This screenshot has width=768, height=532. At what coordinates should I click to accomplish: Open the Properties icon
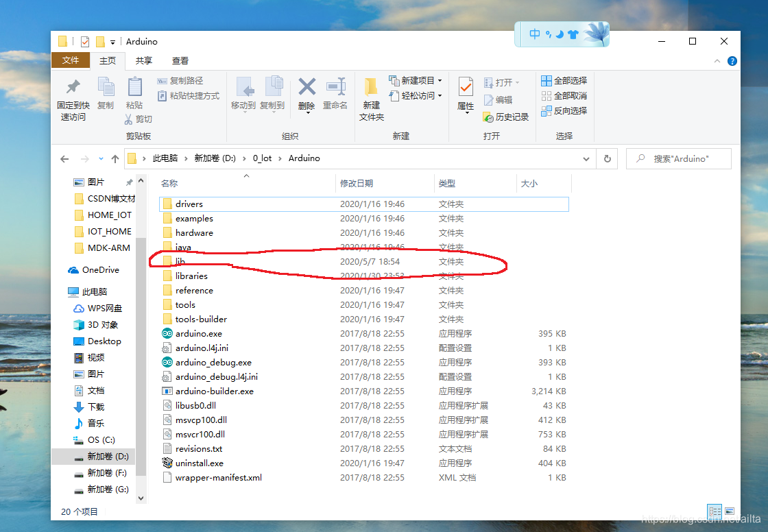pyautogui.click(x=466, y=86)
